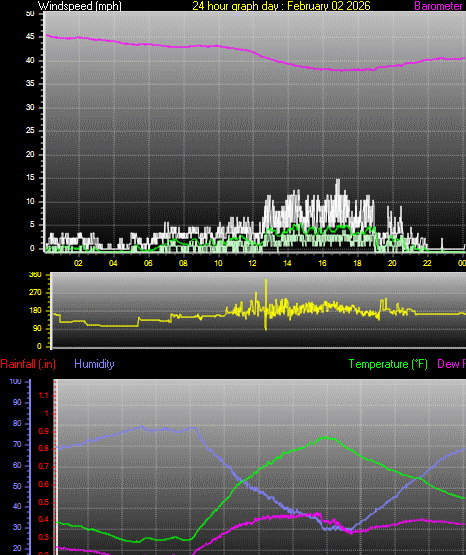
Task: Click the red 'Rainfall (.in)' legend label
Action: (28, 364)
